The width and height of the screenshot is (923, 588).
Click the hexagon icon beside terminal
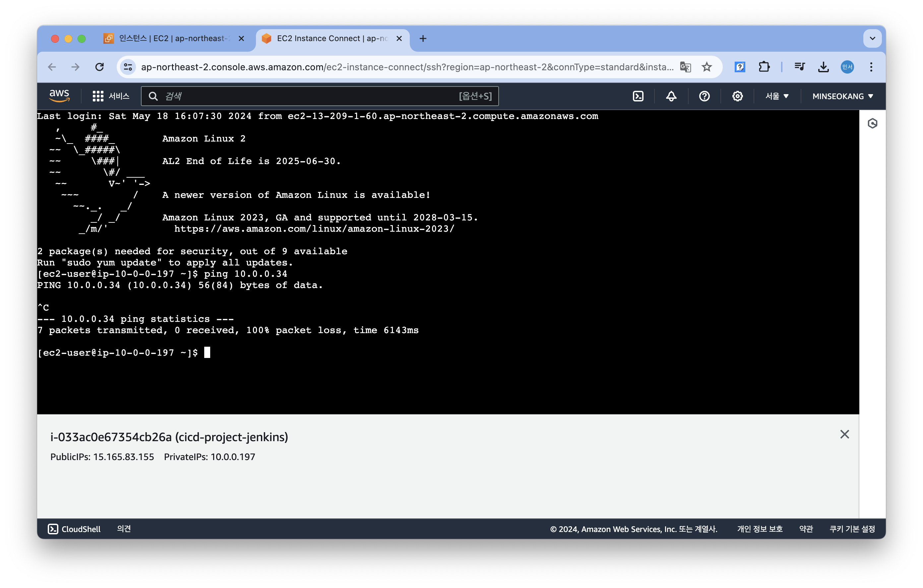point(872,123)
